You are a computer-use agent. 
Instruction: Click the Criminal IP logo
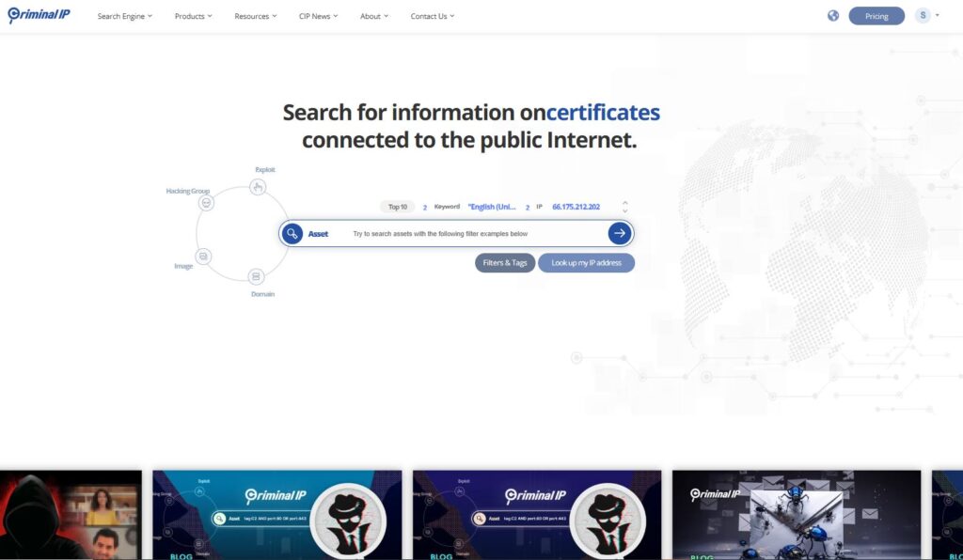(x=38, y=14)
